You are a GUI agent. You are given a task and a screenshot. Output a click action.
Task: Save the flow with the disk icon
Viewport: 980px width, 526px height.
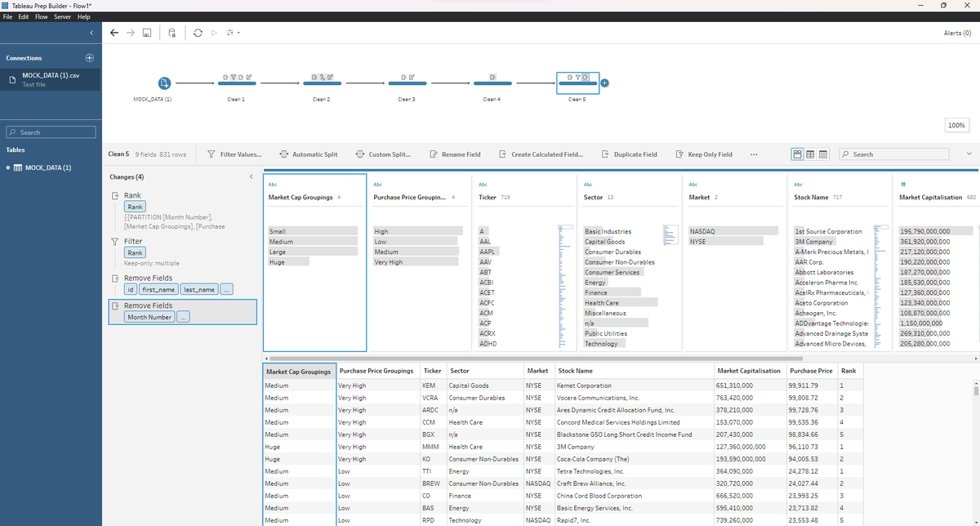pos(147,33)
